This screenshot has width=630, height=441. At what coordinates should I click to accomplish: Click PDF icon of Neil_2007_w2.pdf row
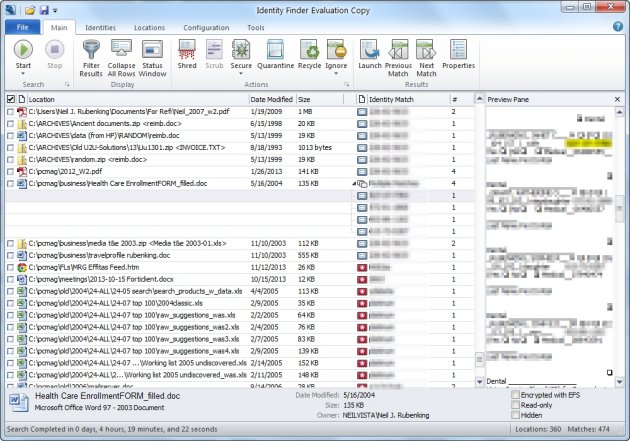22,112
